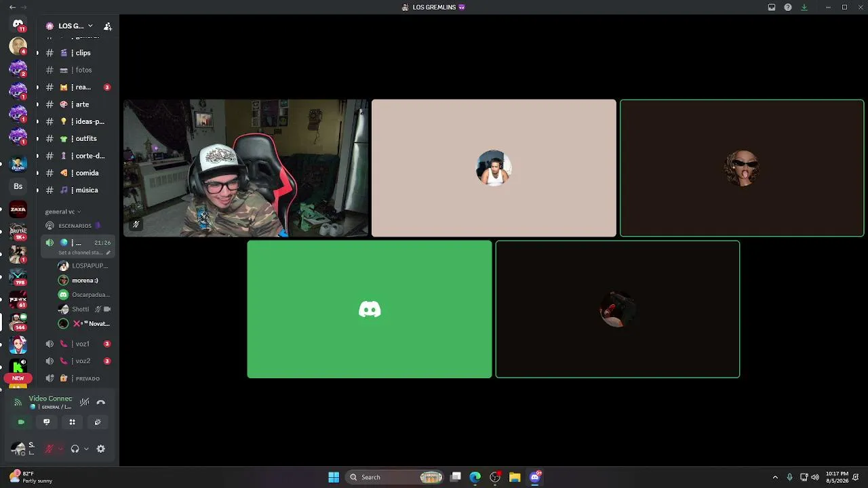Open the outfits channel
The width and height of the screenshot is (868, 488).
point(76,138)
